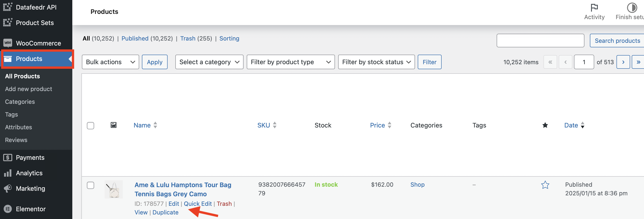Open Ame & Lulu Hamptons Tour Bag title
Screen dimensions: 644x219
[183, 189]
